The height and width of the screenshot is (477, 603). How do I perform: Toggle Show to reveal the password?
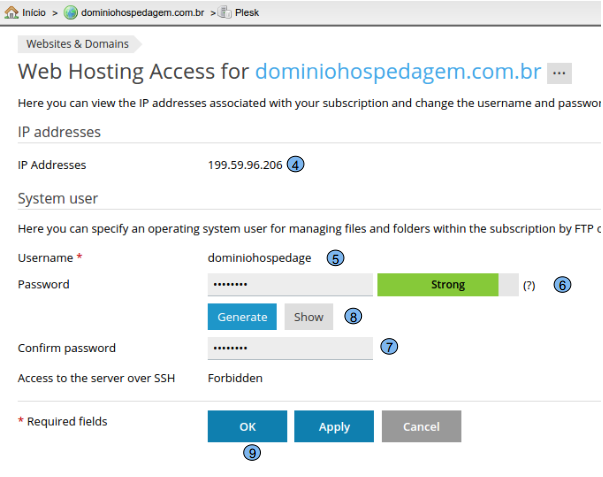point(308,317)
